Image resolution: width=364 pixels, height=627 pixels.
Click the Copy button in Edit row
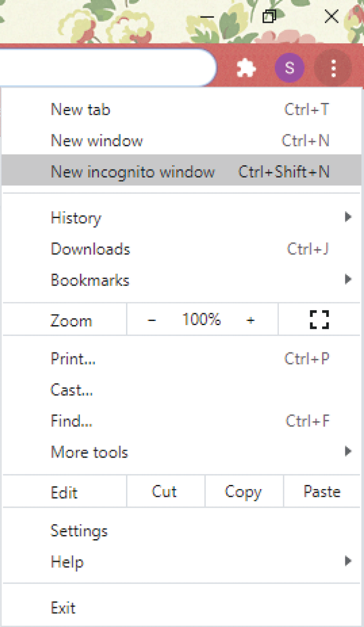tap(244, 491)
